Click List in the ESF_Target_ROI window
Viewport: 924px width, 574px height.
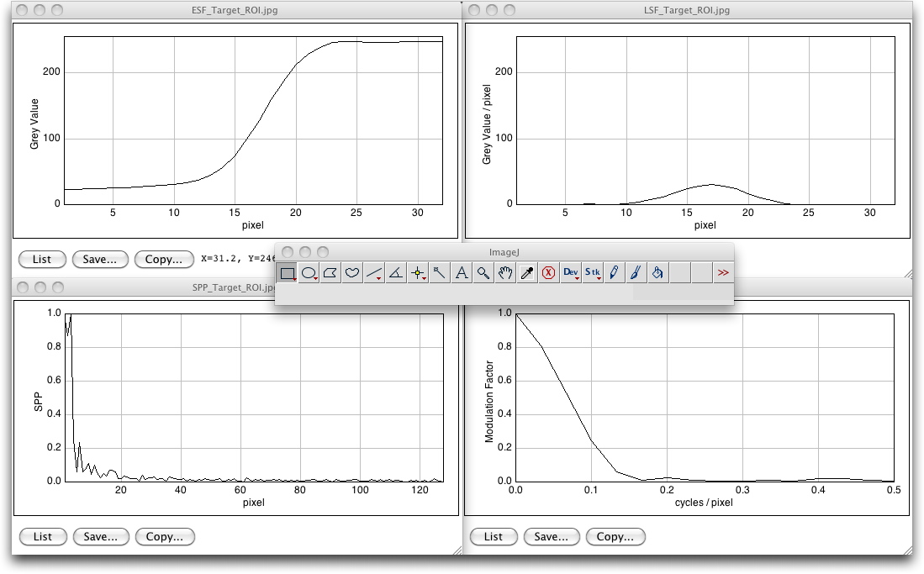click(42, 260)
